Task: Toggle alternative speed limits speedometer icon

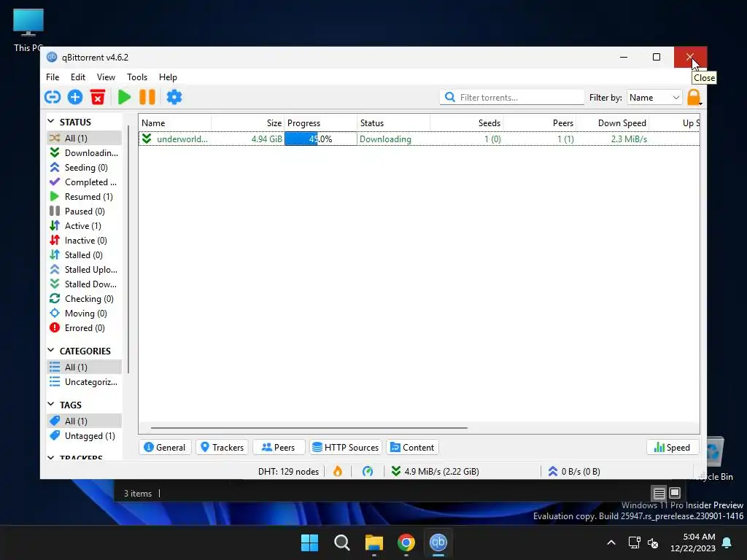Action: (x=368, y=472)
